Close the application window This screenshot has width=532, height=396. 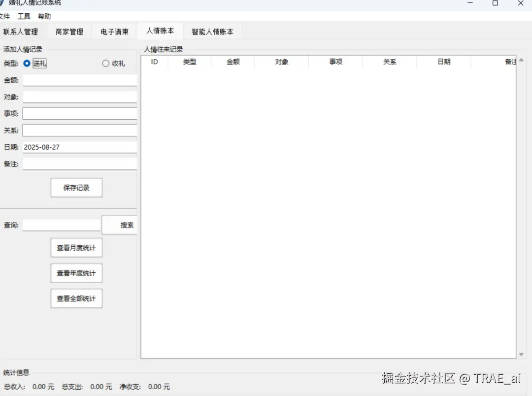point(521,3)
